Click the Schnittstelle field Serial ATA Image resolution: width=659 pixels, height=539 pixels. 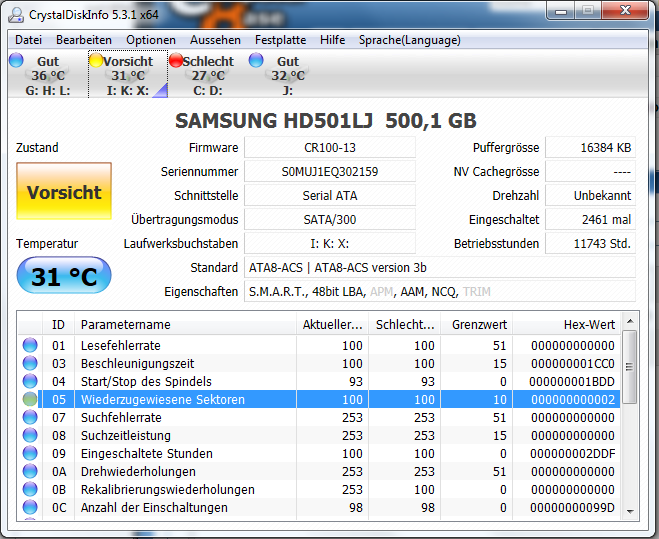pos(330,196)
